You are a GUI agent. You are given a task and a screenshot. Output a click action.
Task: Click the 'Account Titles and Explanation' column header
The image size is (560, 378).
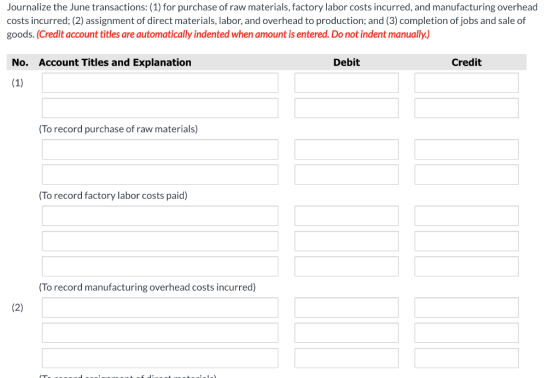115,63
